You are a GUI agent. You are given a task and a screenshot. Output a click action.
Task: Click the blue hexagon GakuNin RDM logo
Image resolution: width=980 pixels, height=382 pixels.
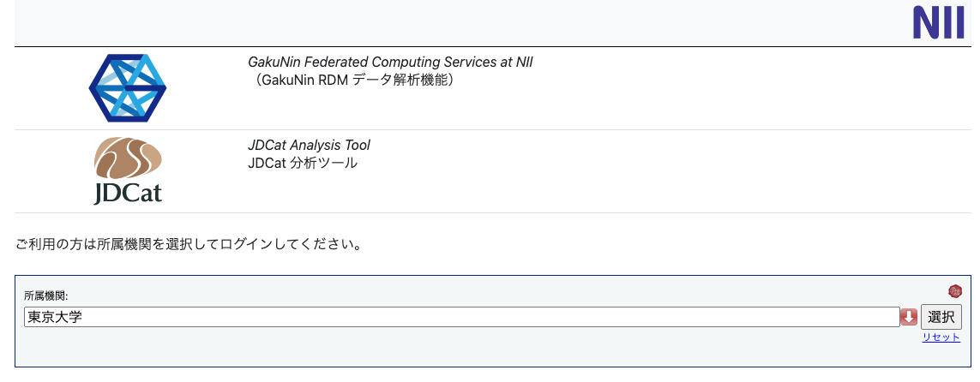coord(128,87)
